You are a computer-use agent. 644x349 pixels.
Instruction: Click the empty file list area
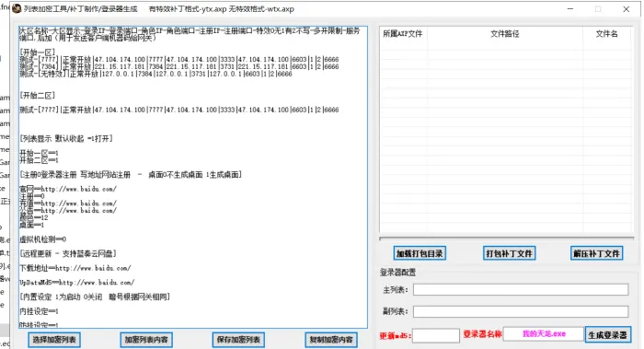[506, 137]
